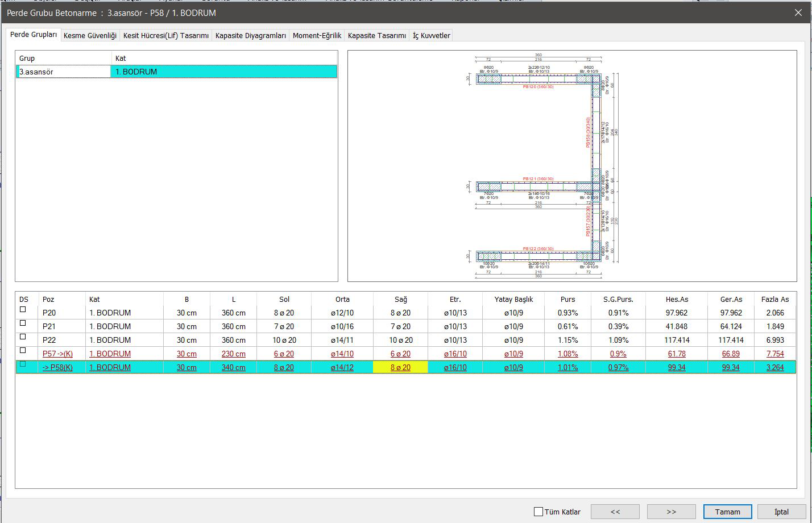Check the DS box for P58(K) row
812x523 pixels.
(x=23, y=364)
